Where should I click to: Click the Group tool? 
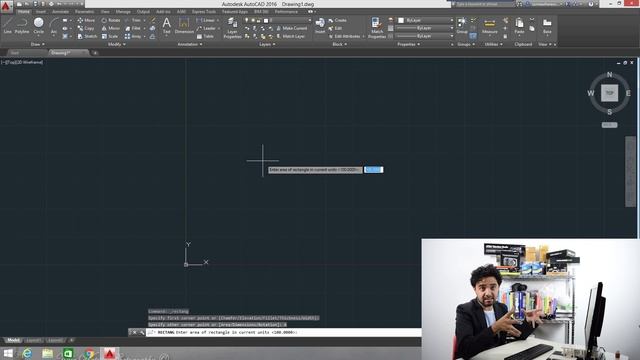pyautogui.click(x=462, y=25)
